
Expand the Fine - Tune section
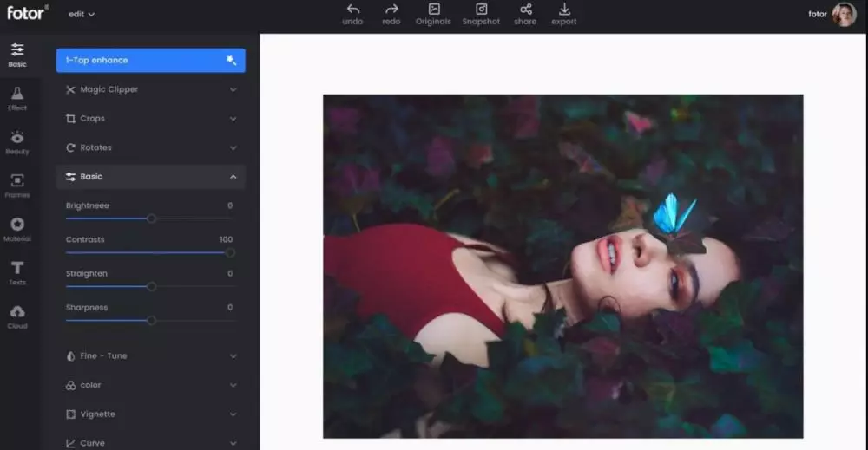[x=233, y=356]
